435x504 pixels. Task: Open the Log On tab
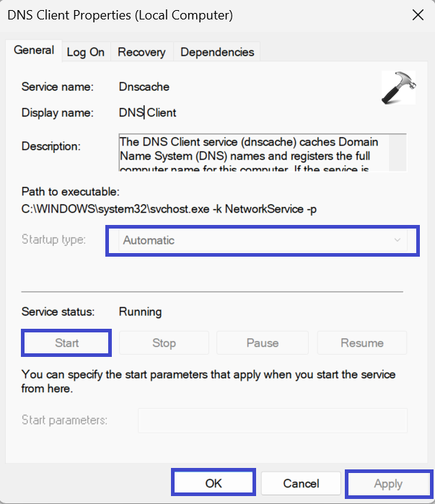(85, 52)
